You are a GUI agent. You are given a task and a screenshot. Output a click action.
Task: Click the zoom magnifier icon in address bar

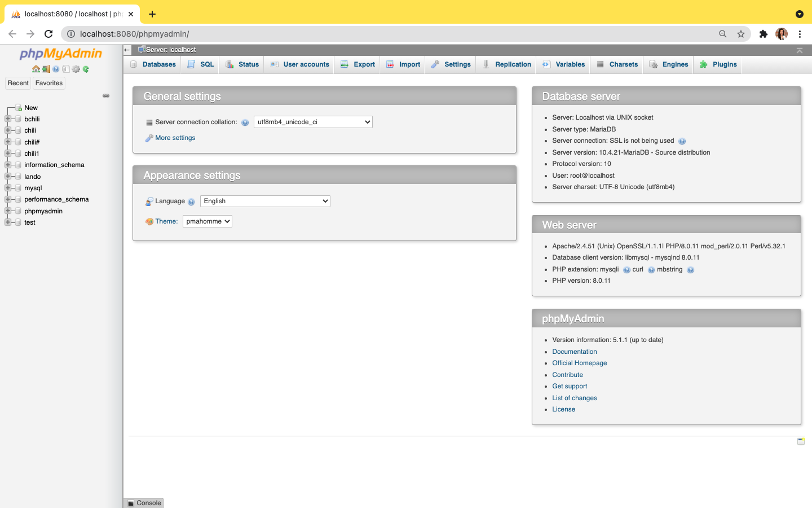[x=723, y=34]
